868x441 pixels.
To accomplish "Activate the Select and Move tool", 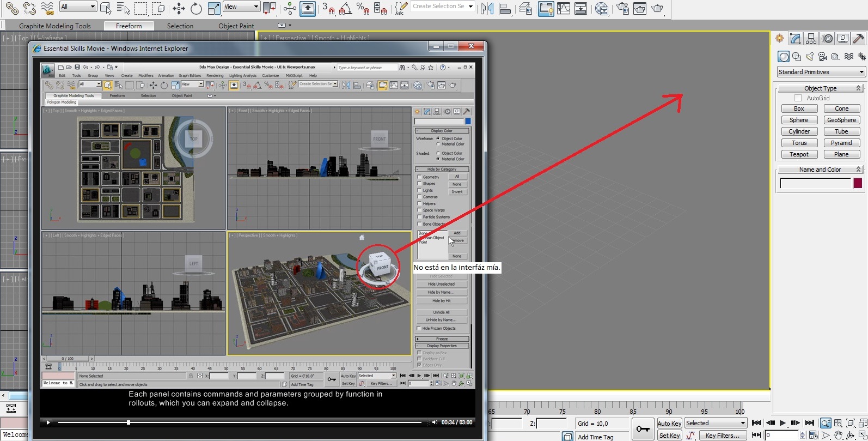I will coord(179,8).
